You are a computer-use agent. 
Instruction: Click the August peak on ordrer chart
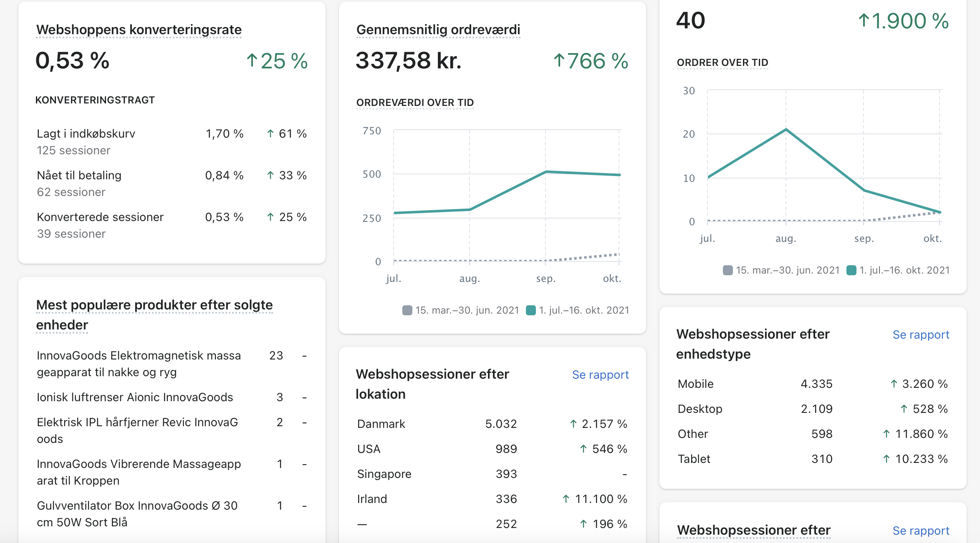point(786,130)
